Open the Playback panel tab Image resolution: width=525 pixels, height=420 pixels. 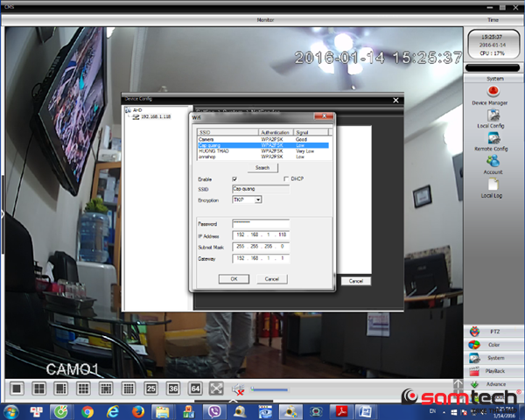coord(494,371)
